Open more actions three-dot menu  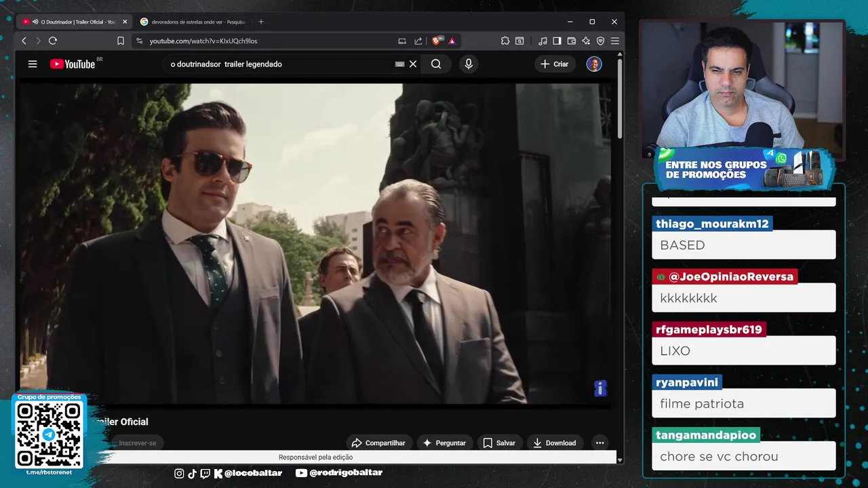tap(599, 443)
